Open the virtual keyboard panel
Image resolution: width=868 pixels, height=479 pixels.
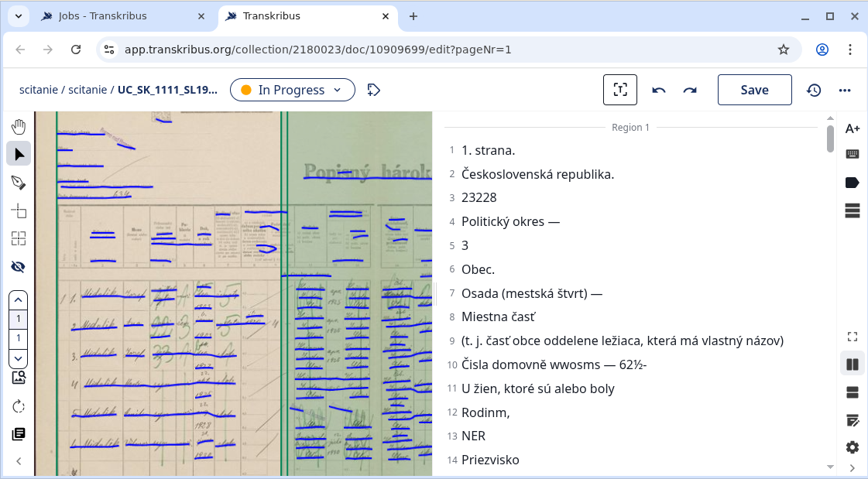point(853,154)
